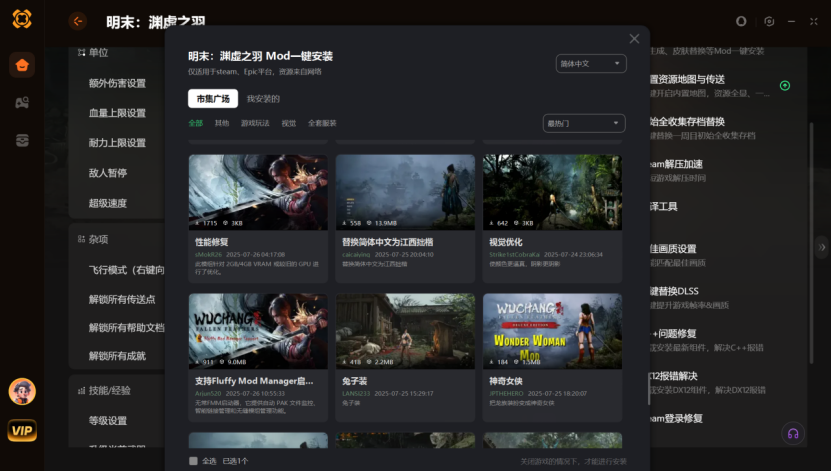Screen dimensions: 831x471
Task: Select 解锁所有帮助文档 in the cheat list
Action: pyautogui.click(x=127, y=327)
